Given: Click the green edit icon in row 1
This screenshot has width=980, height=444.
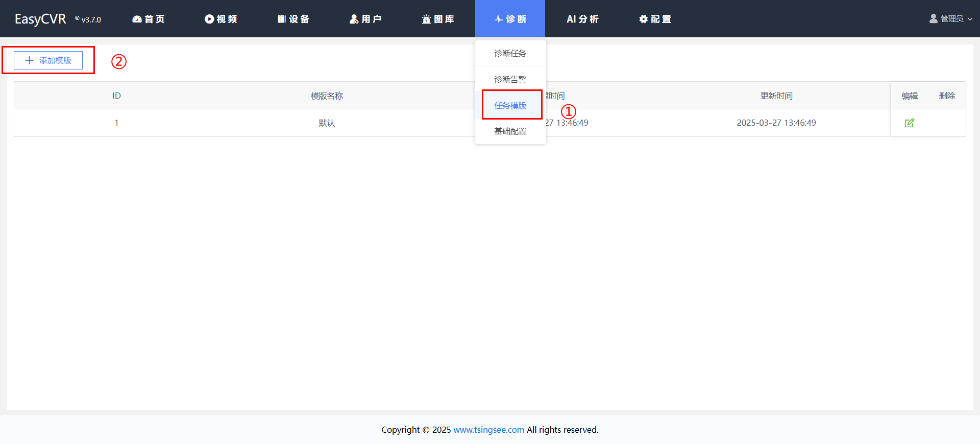Looking at the screenshot, I should (x=909, y=123).
